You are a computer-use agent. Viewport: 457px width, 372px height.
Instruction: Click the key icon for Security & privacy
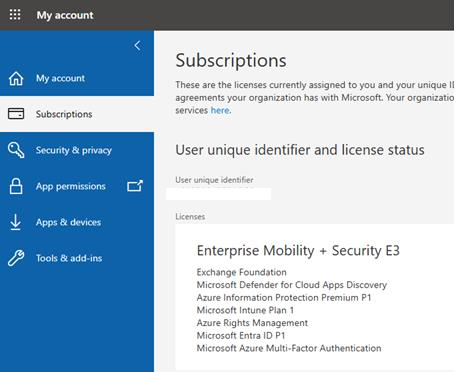click(16, 150)
